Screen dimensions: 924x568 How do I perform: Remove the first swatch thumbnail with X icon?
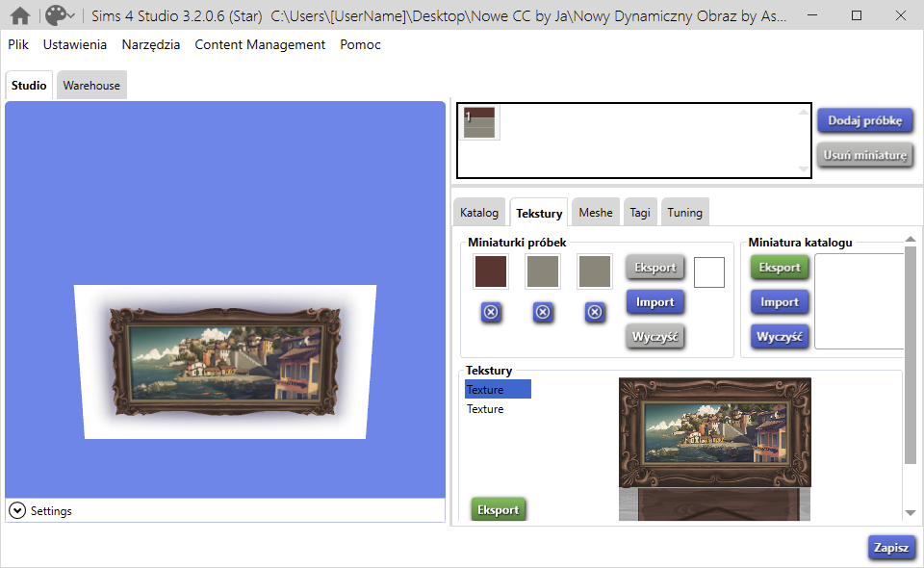point(491,312)
